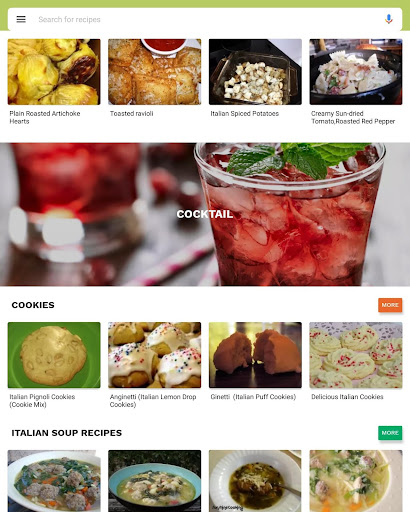Open the Cocktail category banner

pos(205,214)
